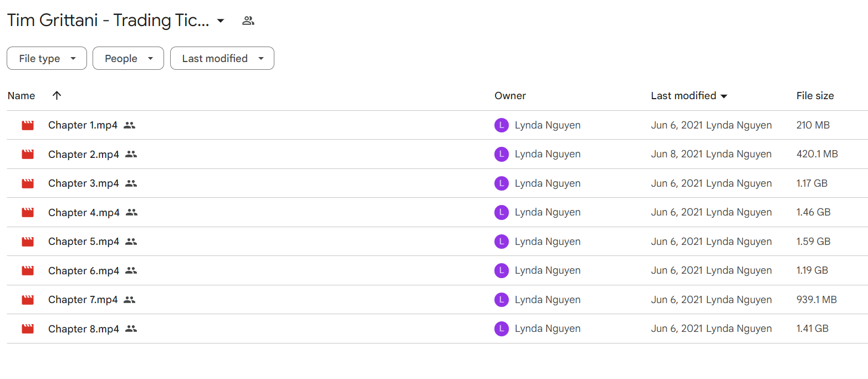Click the 1.41 GB file size value
The width and height of the screenshot is (868, 379).
tap(813, 329)
